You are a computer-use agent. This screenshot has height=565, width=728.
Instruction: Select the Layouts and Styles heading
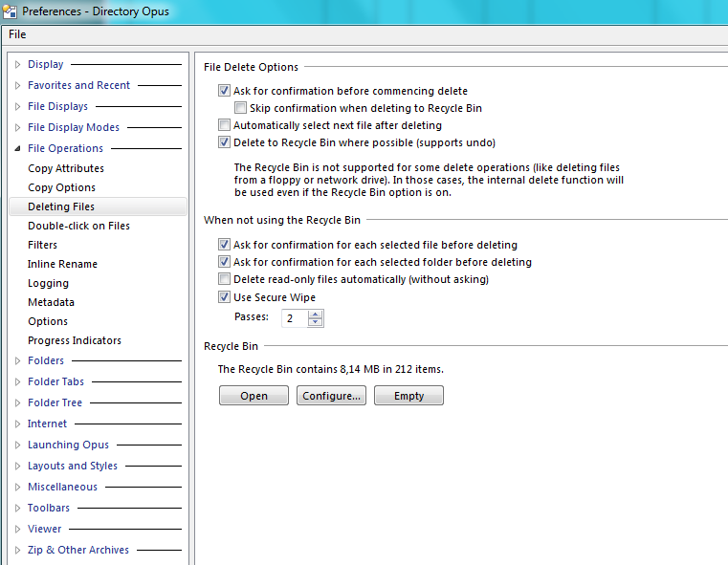coord(73,466)
